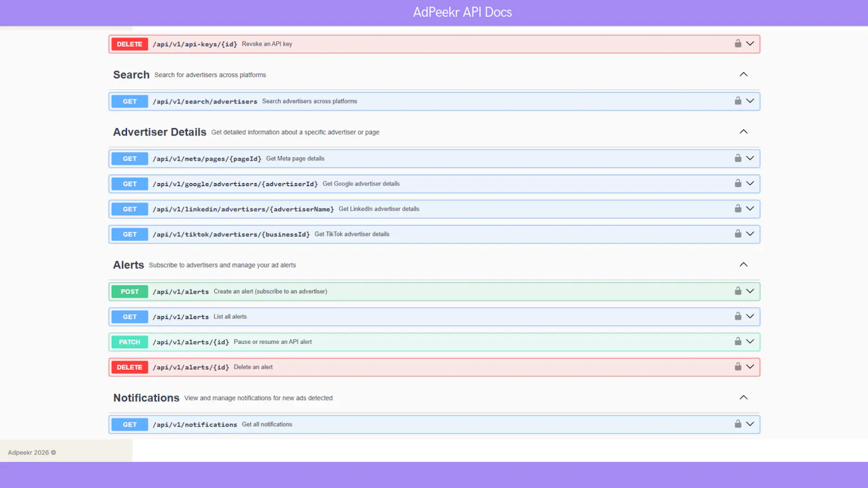
Task: Expand the notifications endpoint chevron
Action: click(750, 424)
